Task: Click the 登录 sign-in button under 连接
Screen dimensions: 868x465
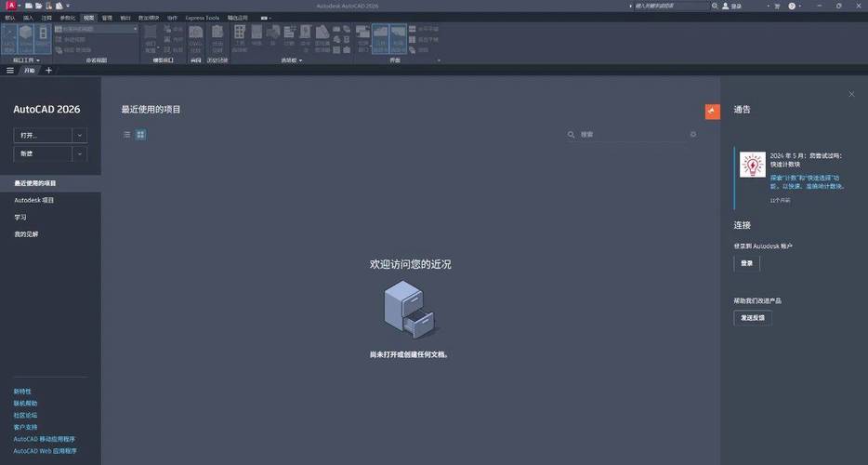Action: [x=746, y=264]
